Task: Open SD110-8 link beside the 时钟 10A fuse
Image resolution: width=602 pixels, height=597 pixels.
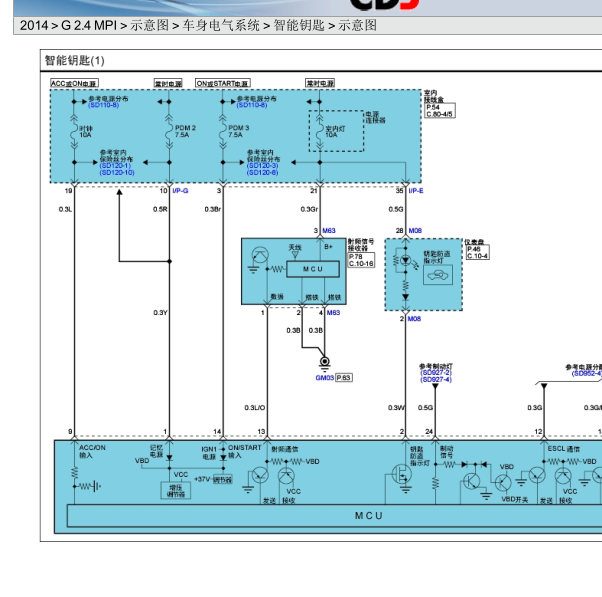Action: pos(103,105)
